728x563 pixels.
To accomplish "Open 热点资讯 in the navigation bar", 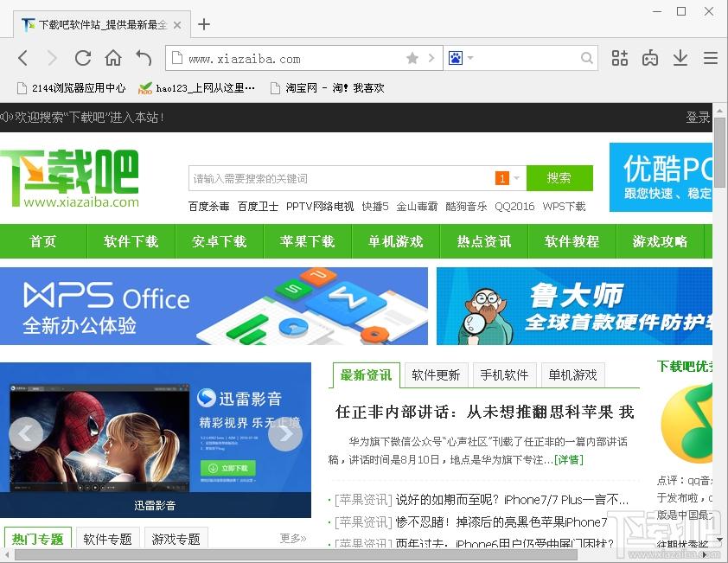I will pyautogui.click(x=484, y=241).
